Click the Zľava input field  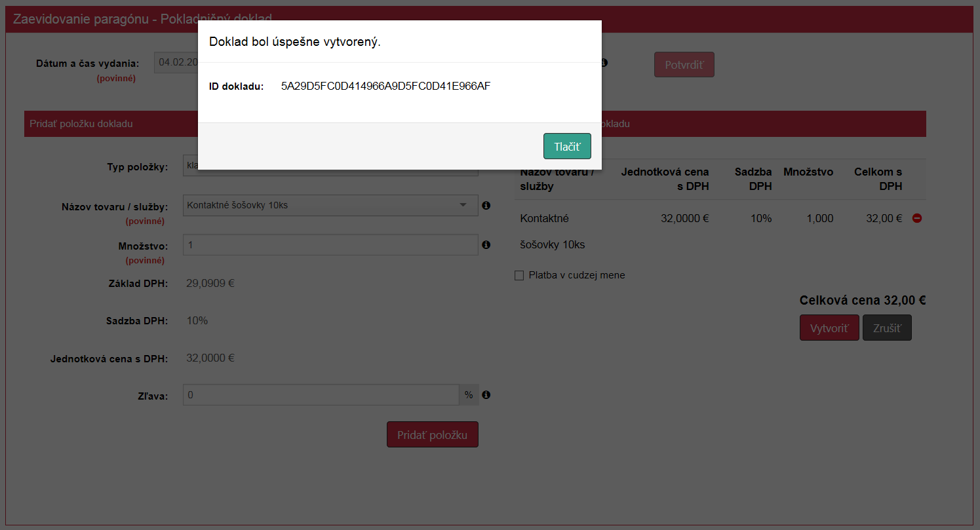(x=321, y=395)
